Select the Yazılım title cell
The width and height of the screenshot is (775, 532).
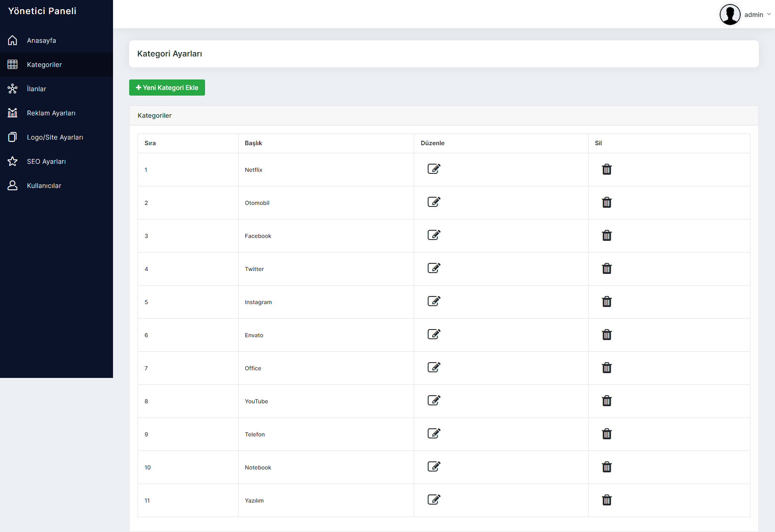tap(326, 501)
